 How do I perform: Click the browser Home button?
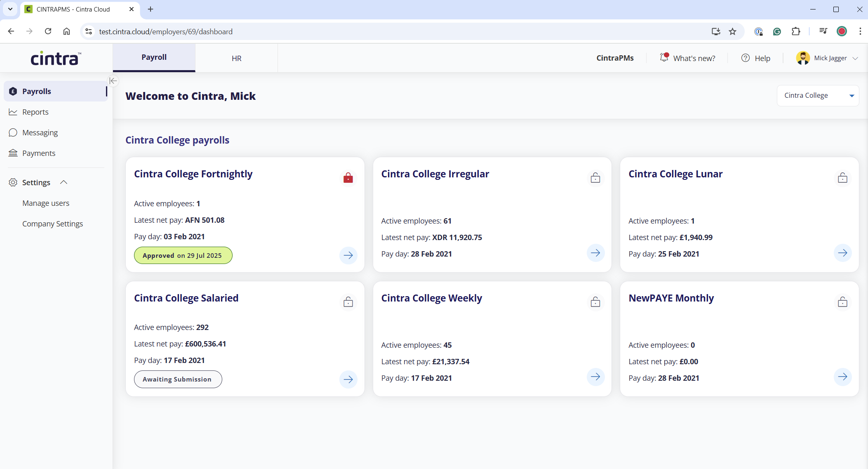66,31
